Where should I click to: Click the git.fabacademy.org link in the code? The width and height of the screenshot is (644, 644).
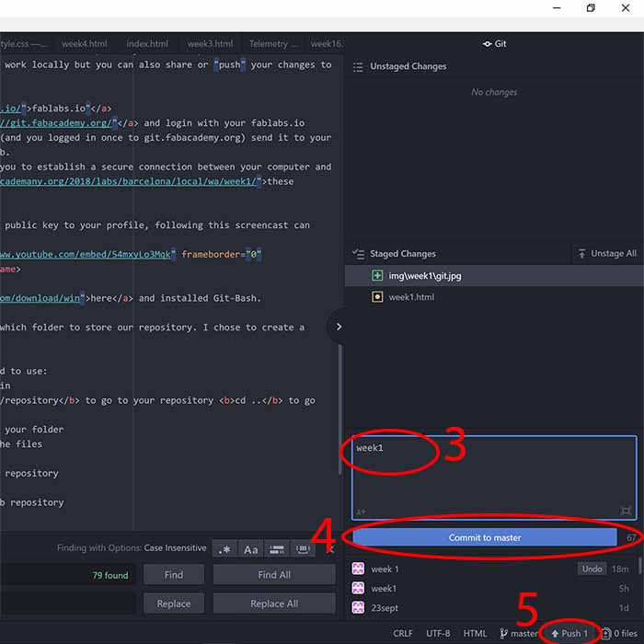click(x=56, y=122)
